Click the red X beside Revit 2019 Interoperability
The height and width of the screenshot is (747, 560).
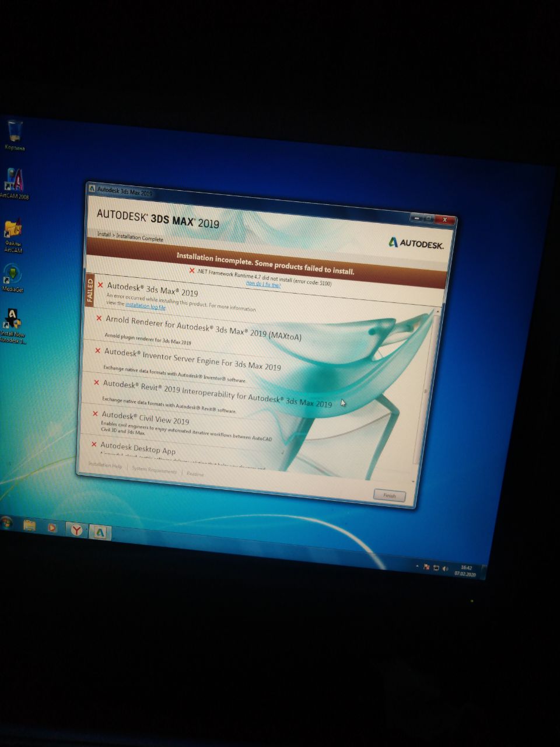(96, 382)
